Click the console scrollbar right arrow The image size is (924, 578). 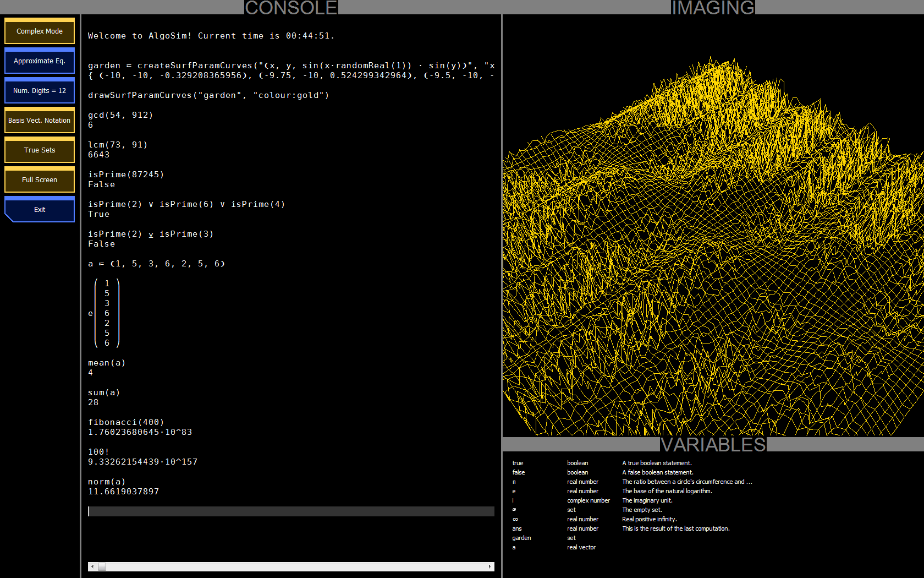point(490,566)
